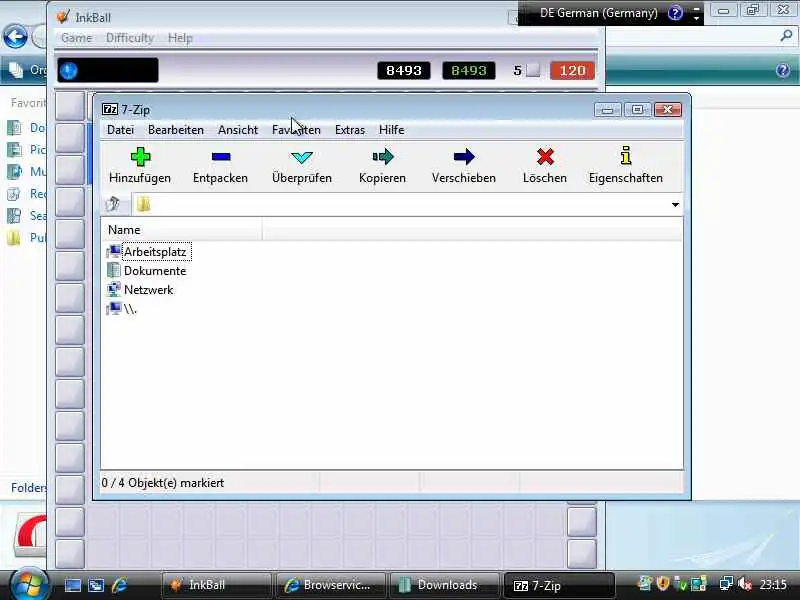This screenshot has width=800, height=600.
Task: Click the Löschen red X icon
Action: click(x=545, y=157)
